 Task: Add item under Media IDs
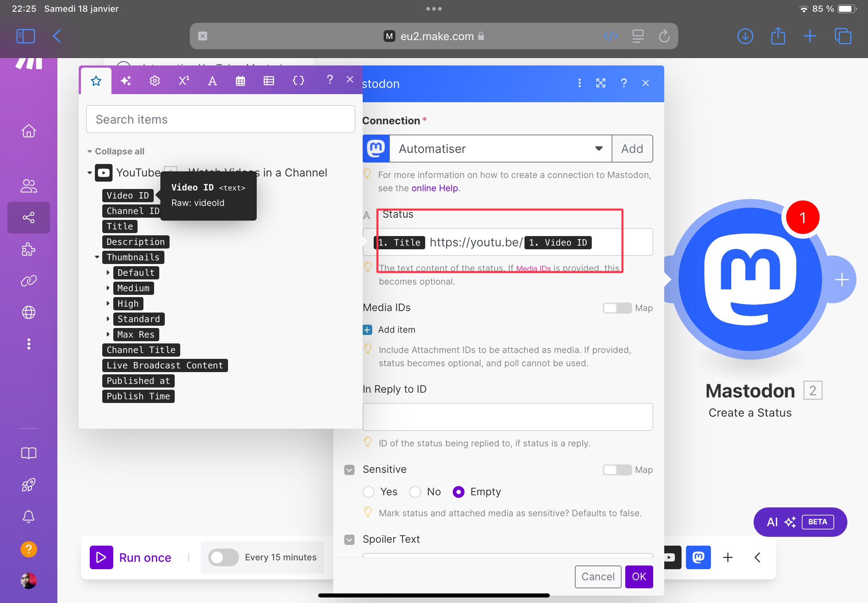[x=389, y=329]
